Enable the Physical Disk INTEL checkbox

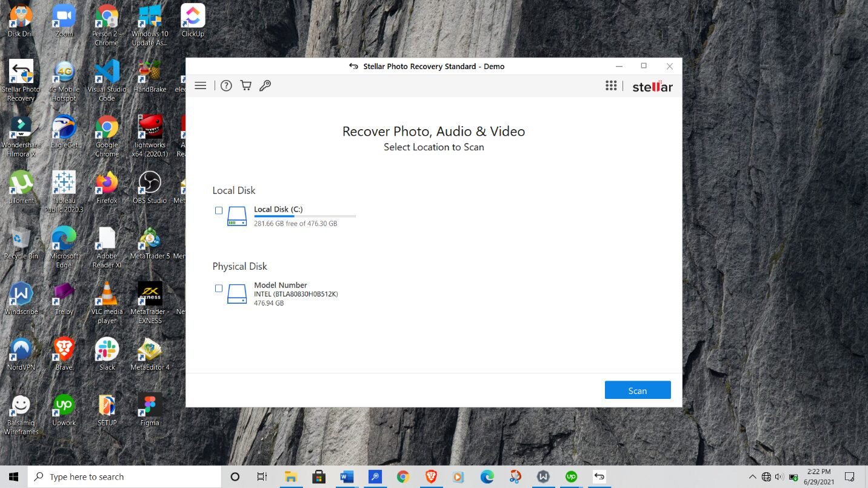point(219,289)
